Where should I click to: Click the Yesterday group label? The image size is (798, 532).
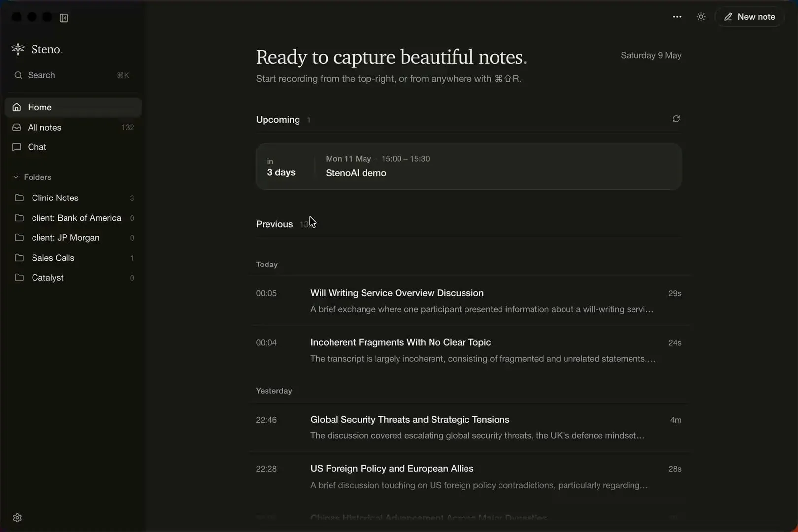274,391
